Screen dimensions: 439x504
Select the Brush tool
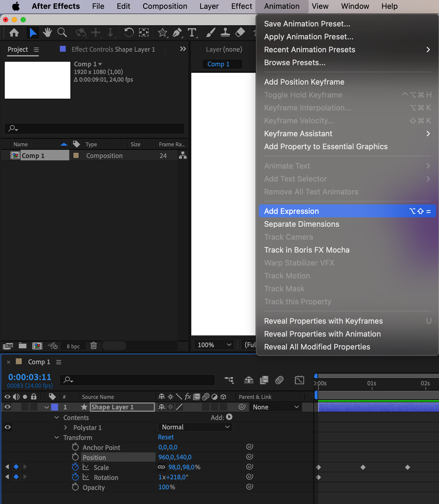coord(210,32)
